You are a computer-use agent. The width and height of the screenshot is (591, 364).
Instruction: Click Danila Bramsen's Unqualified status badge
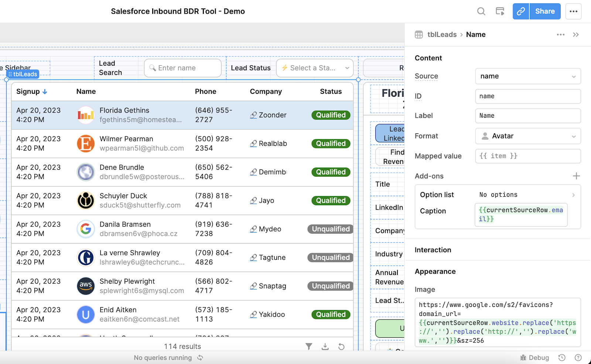click(330, 229)
